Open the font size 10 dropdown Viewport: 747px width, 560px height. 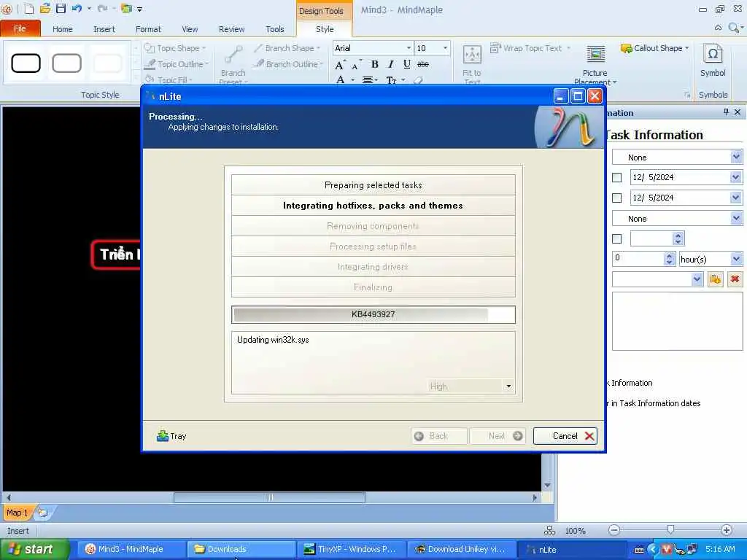(x=445, y=48)
